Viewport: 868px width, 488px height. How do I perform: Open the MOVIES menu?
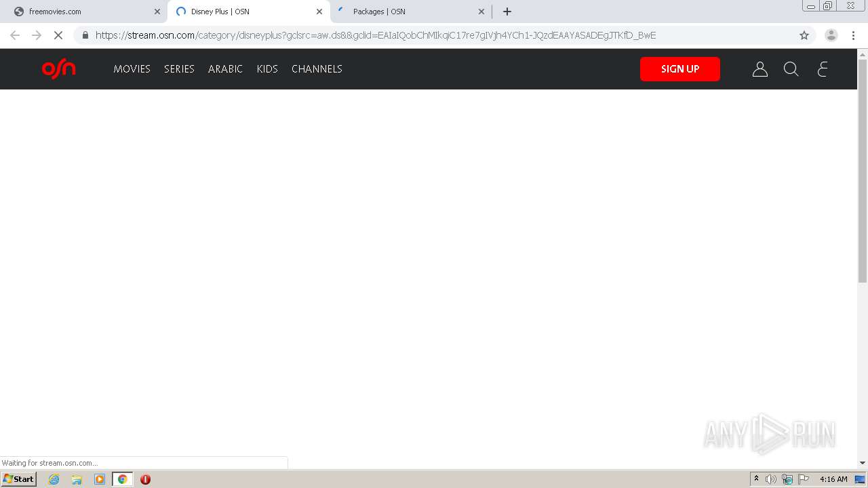coord(132,68)
